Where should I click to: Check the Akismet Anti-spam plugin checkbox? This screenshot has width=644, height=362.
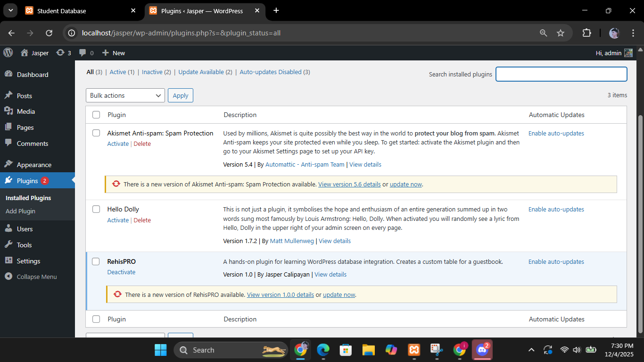[x=96, y=133]
